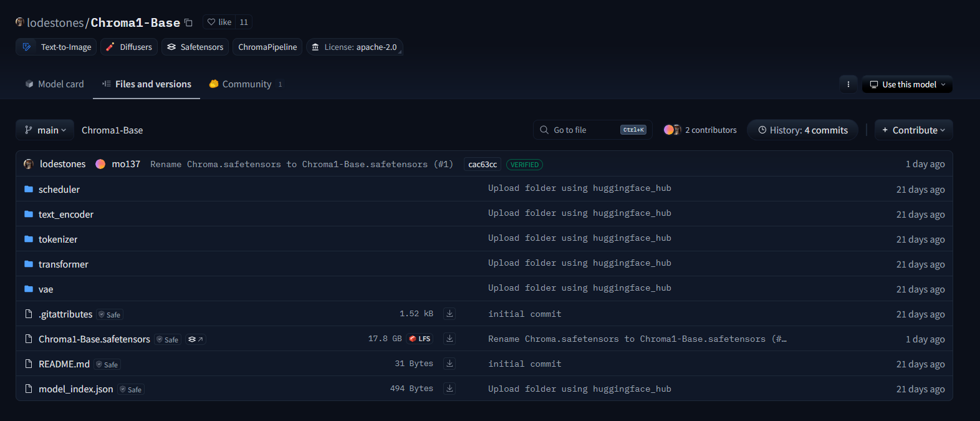Click the LFS badge on Chroma1-Base.safetensors

pyautogui.click(x=420, y=339)
